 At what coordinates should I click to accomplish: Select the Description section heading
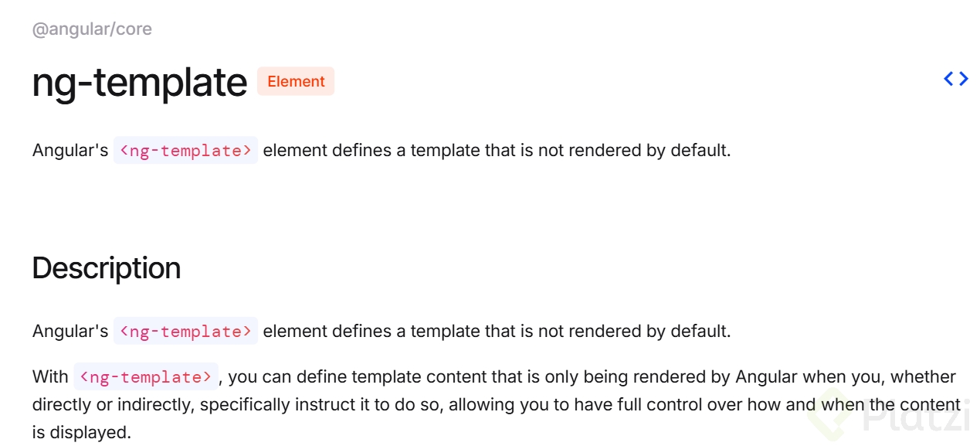point(107,268)
